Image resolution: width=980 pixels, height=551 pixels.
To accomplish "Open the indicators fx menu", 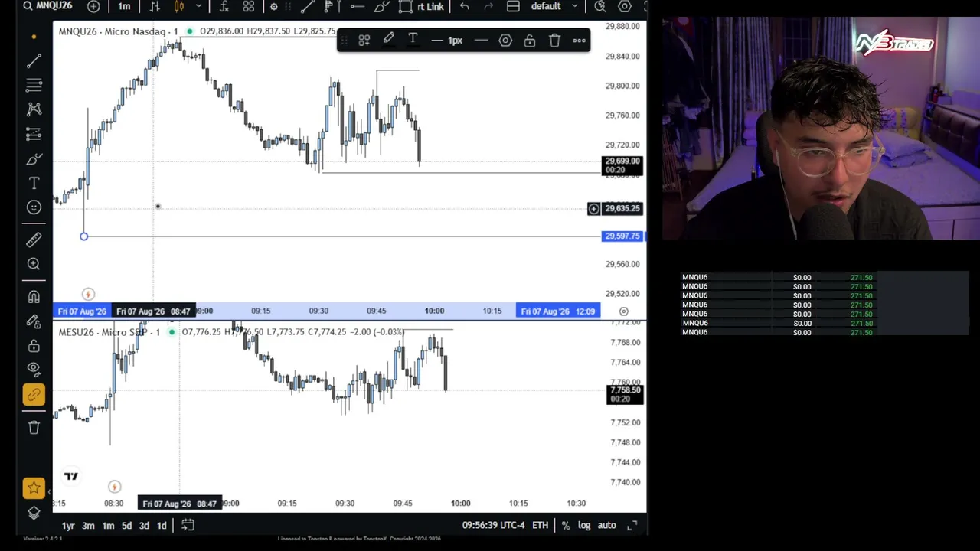I will tap(224, 6).
